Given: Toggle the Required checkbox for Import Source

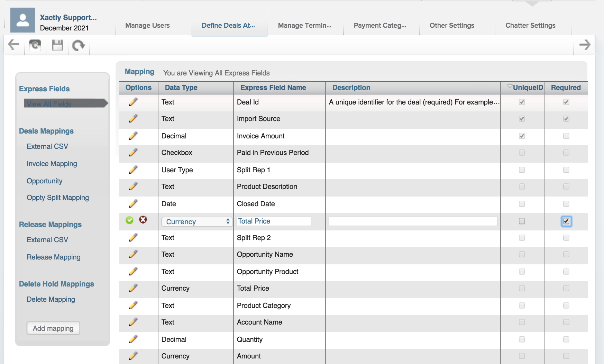Looking at the screenshot, I should 566,119.
